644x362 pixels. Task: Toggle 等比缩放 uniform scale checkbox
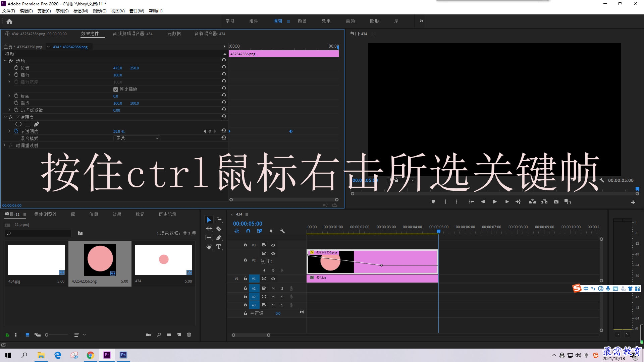click(x=116, y=89)
